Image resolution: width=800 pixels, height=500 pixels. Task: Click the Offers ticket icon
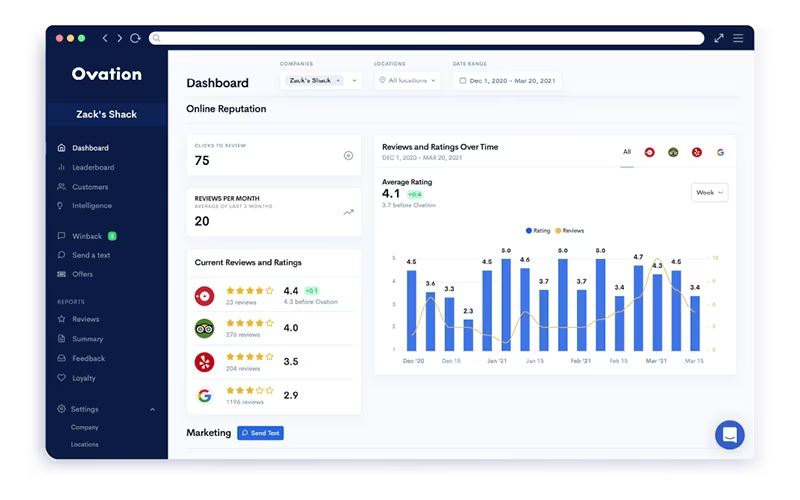pos(61,274)
